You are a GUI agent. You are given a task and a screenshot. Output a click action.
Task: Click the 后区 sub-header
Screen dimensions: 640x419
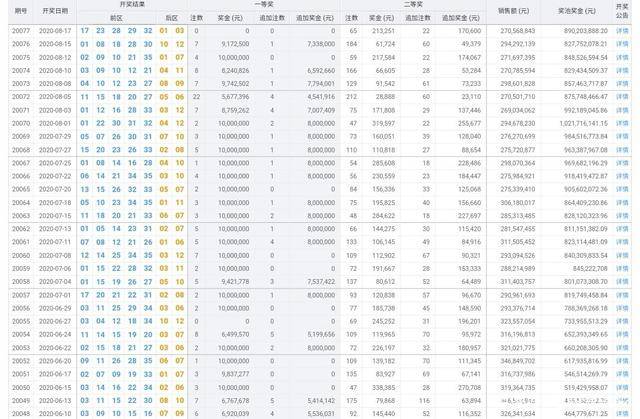pyautogui.click(x=172, y=18)
